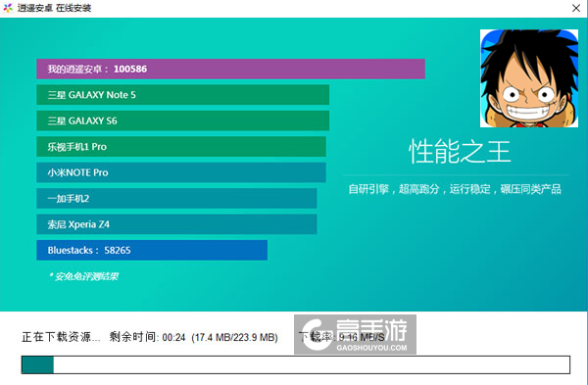Click the download progress bar
Viewport: 588px width, 385px height.
[x=296, y=364]
